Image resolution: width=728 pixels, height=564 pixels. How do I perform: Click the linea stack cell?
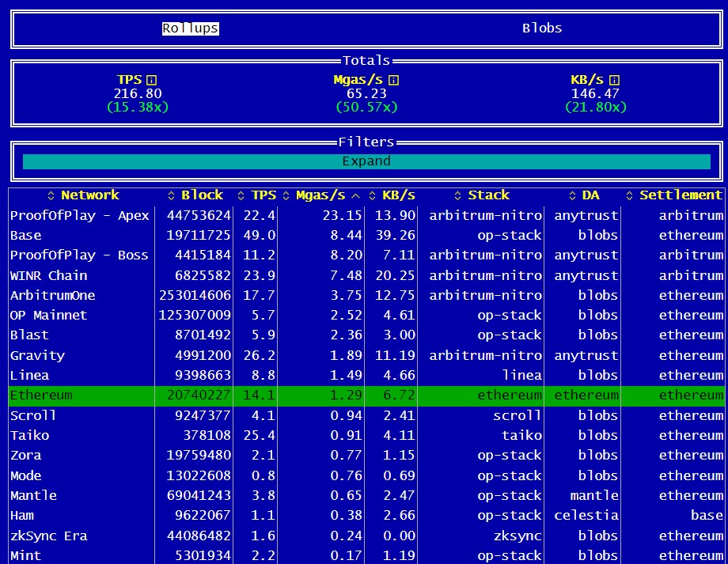(521, 375)
